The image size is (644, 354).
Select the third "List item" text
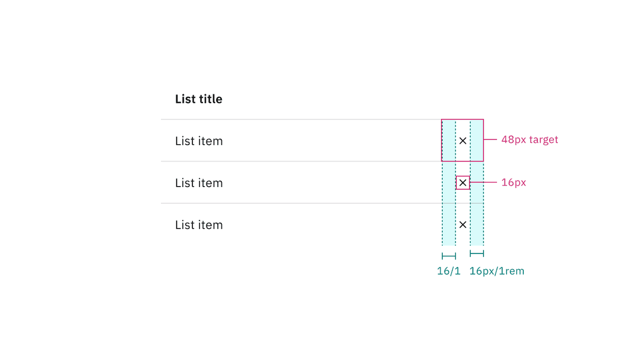click(x=198, y=225)
